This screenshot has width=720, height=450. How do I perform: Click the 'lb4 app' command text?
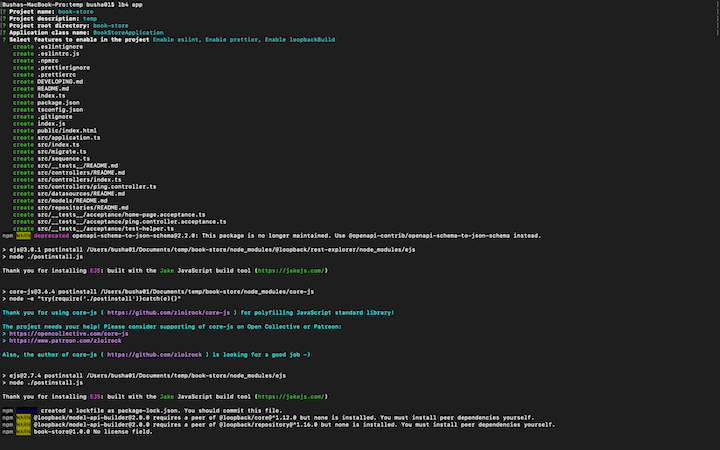(130, 4)
